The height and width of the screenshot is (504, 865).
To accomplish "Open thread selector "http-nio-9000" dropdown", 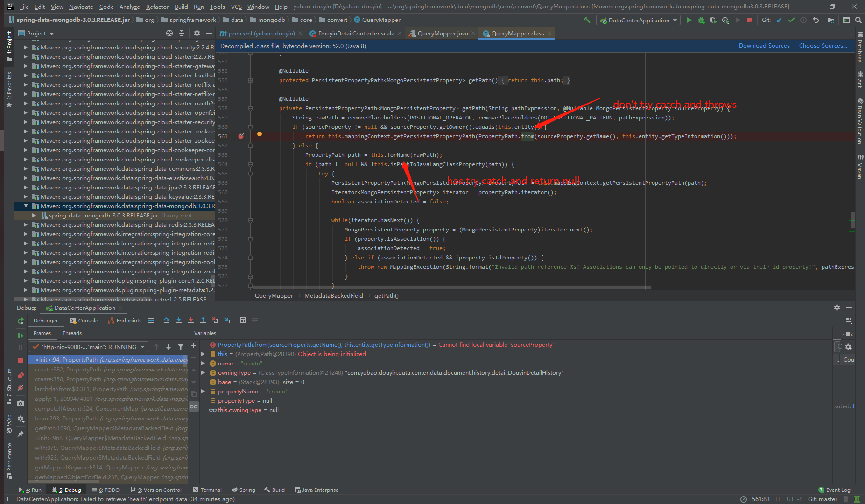I will (89, 347).
